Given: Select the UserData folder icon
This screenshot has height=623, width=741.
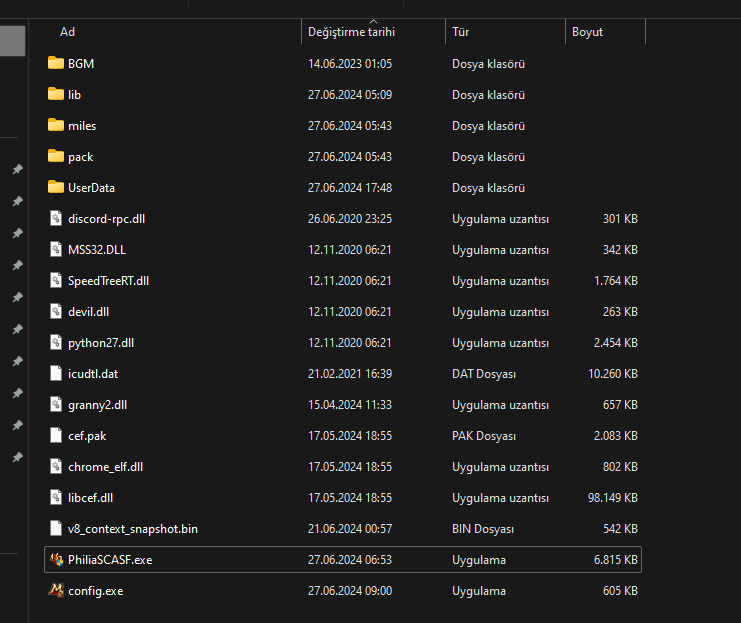Looking at the screenshot, I should (x=56, y=187).
